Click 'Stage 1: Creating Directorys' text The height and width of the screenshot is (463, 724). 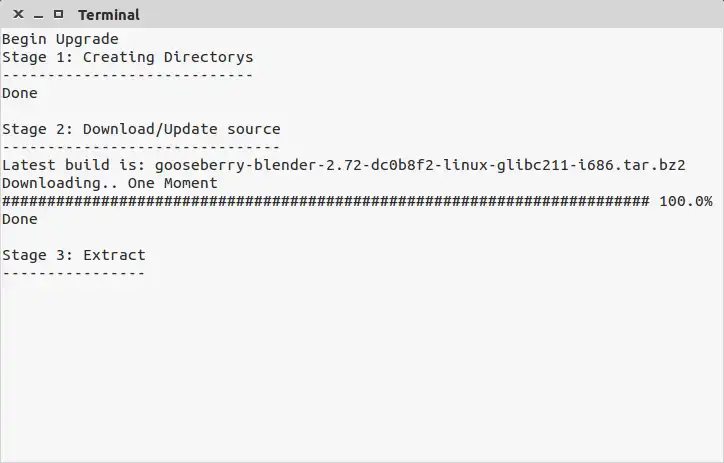(x=127, y=57)
